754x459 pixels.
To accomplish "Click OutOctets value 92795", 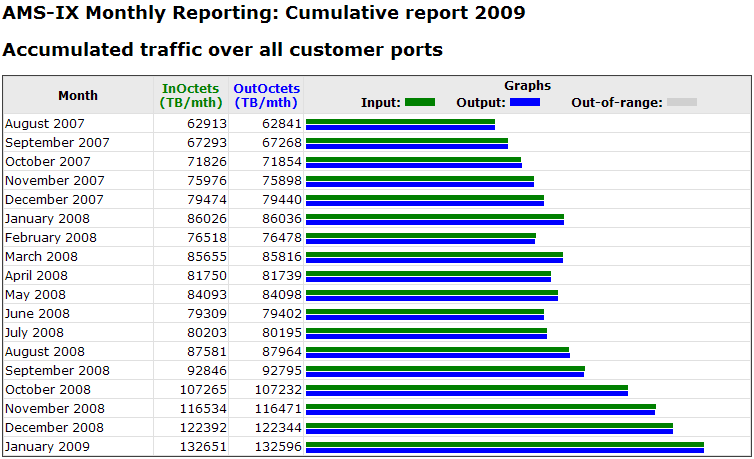I will coord(282,371).
